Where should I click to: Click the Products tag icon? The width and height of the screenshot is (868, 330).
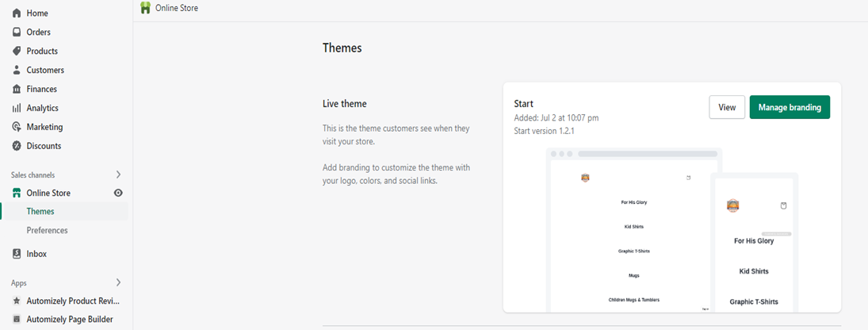pyautogui.click(x=17, y=52)
